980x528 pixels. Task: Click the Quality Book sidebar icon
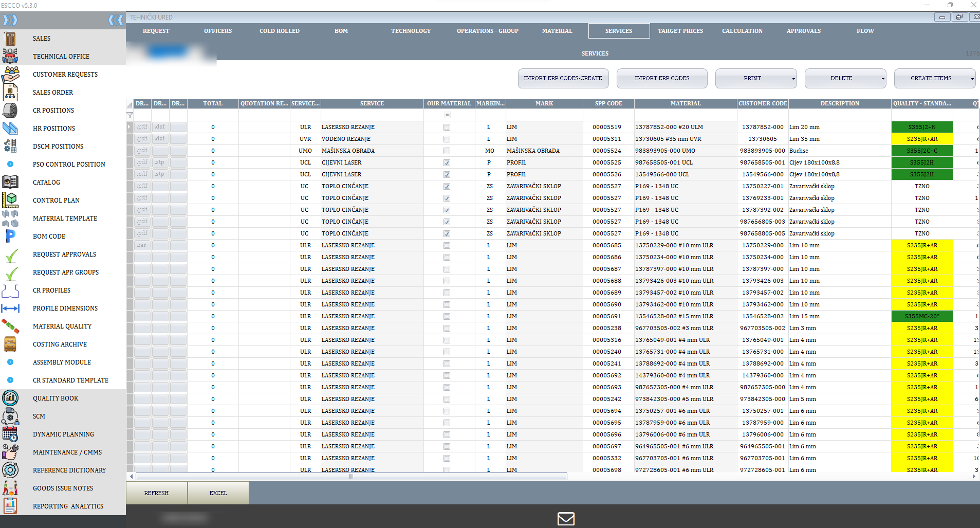(10, 398)
